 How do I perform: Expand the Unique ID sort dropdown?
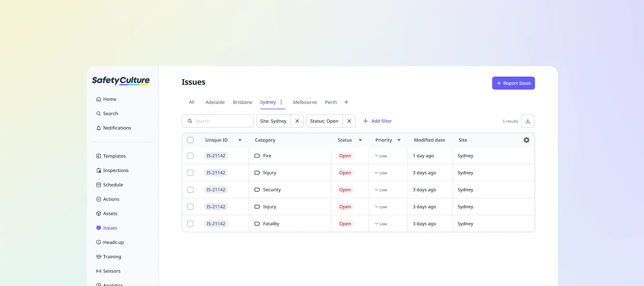tap(240, 140)
